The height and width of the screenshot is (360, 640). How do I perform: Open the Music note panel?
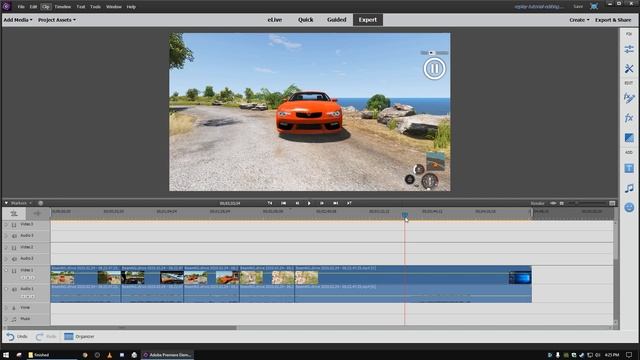629,188
